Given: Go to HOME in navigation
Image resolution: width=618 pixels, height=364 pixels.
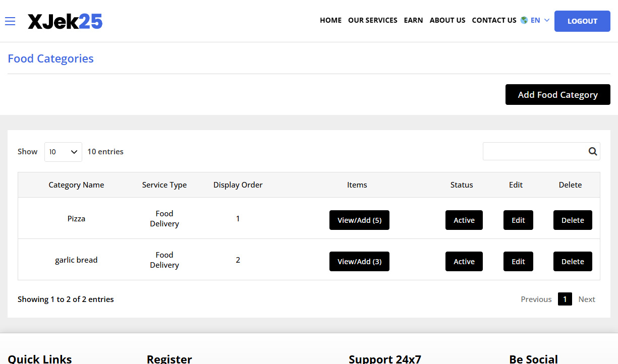Looking at the screenshot, I should tap(330, 20).
